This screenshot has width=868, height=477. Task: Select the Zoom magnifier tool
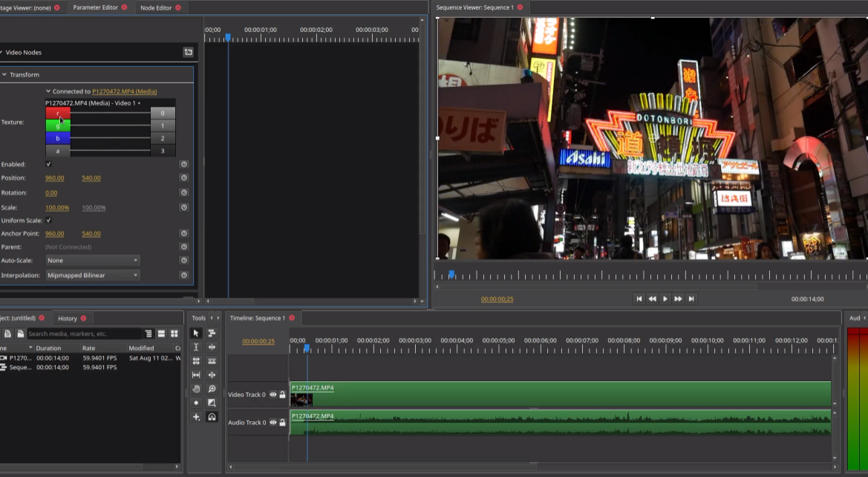pos(212,389)
